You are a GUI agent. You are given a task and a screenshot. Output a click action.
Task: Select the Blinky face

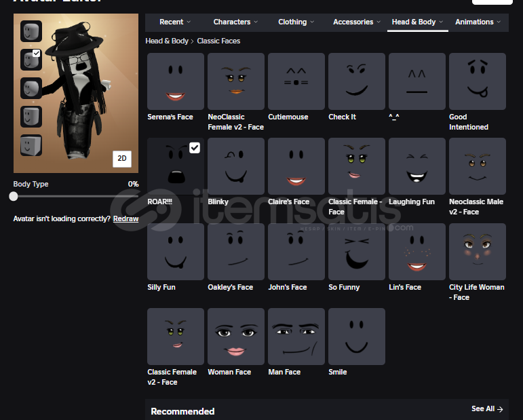pos(236,166)
